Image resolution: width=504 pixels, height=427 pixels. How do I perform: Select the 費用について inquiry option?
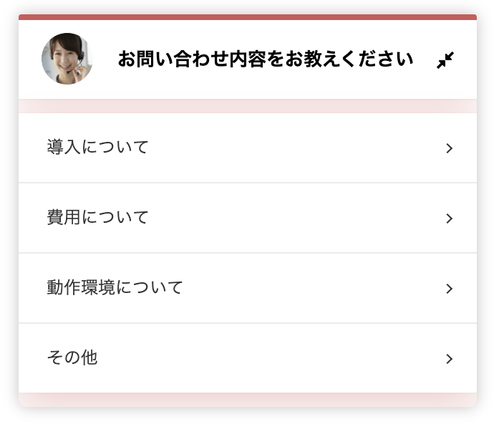[248, 218]
